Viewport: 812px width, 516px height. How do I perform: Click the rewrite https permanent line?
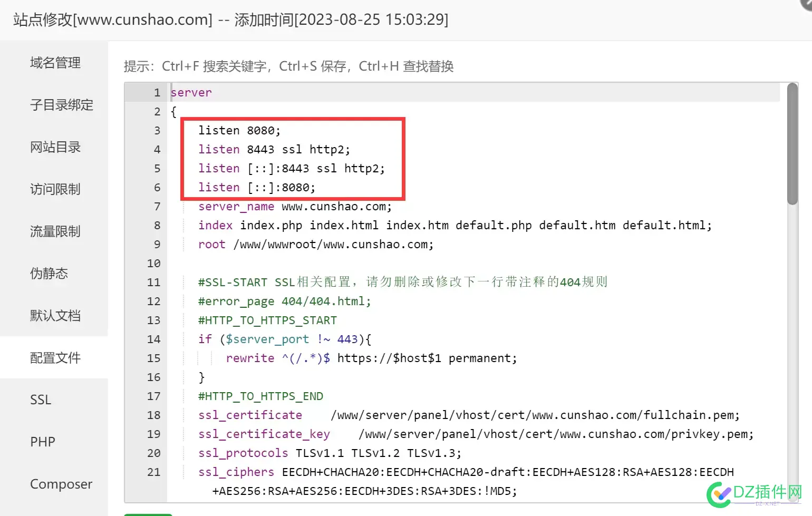pyautogui.click(x=372, y=358)
